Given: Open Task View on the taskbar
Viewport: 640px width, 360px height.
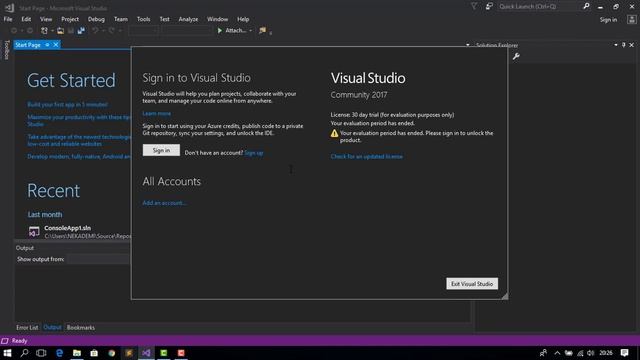Looking at the screenshot, I should [x=41, y=353].
